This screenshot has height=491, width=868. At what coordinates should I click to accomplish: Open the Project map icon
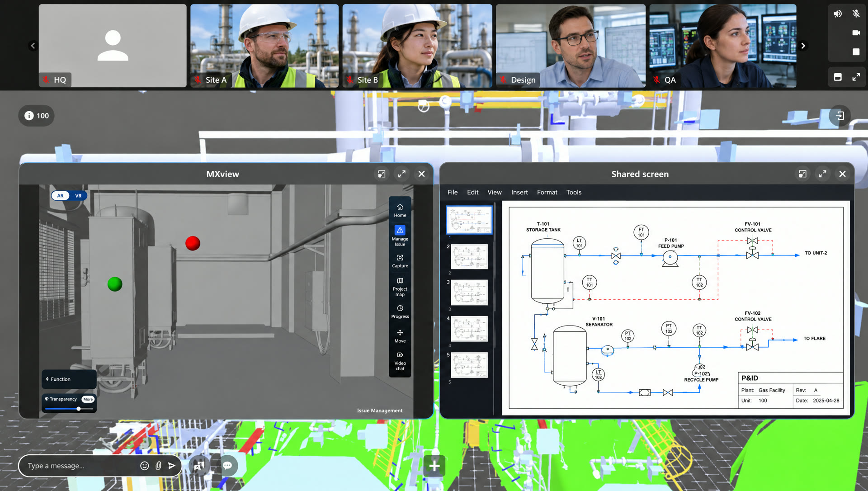click(400, 281)
